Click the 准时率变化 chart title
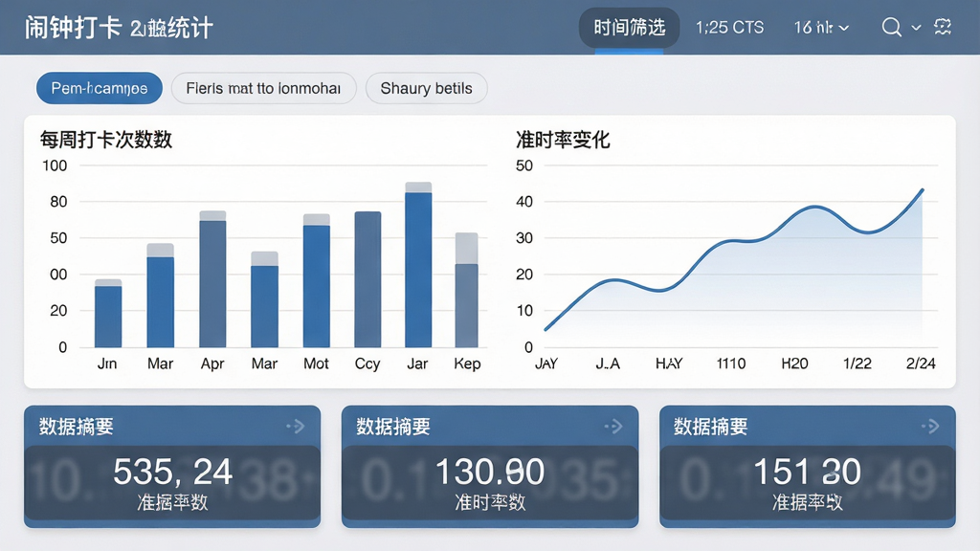Screen dimensions: 980x551 coord(563,140)
